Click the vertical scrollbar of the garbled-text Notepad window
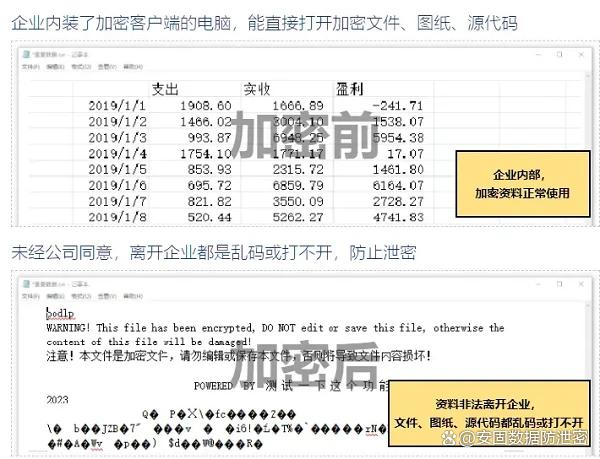This screenshot has width=600, height=459. [x=588, y=379]
